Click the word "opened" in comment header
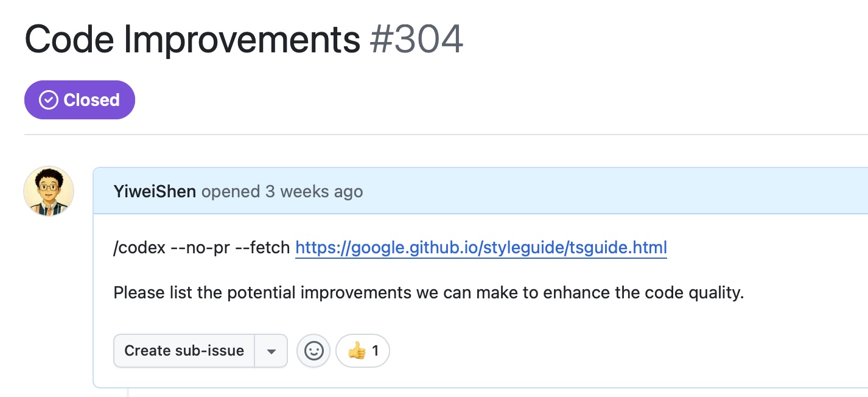868x397 pixels. click(231, 192)
